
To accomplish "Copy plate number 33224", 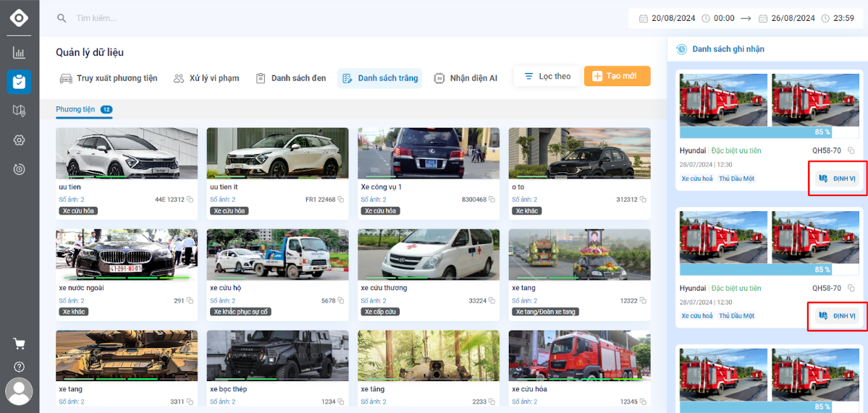I will [492, 301].
